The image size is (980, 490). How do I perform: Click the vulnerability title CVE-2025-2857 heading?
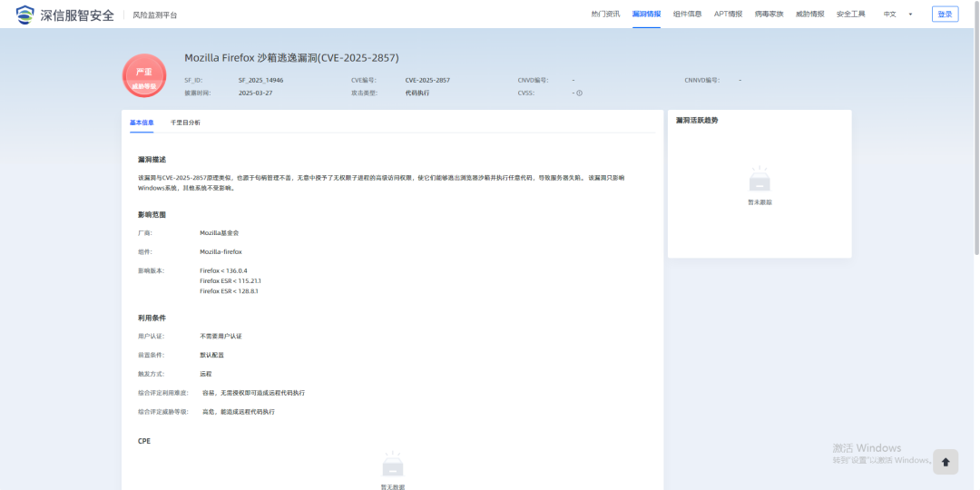click(x=291, y=58)
